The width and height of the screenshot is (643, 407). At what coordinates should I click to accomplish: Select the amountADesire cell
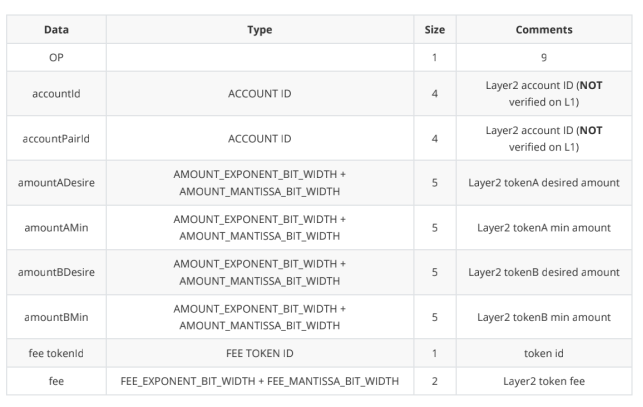pyautogui.click(x=56, y=183)
